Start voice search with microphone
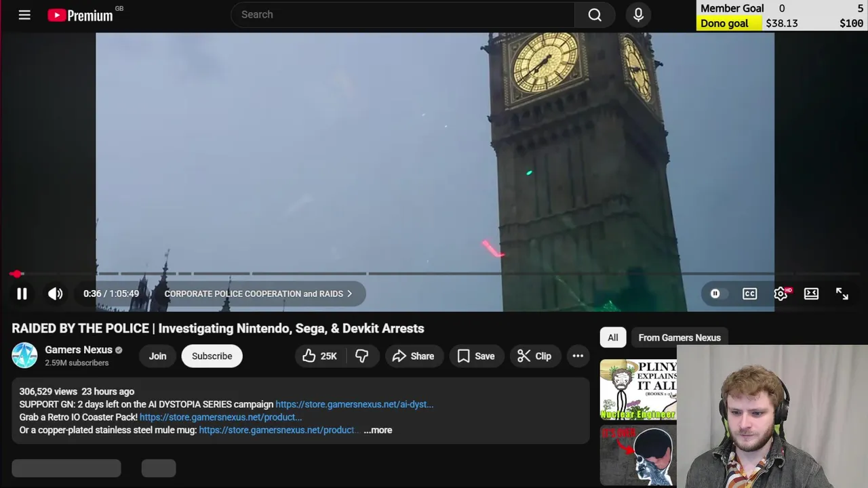 coord(638,15)
